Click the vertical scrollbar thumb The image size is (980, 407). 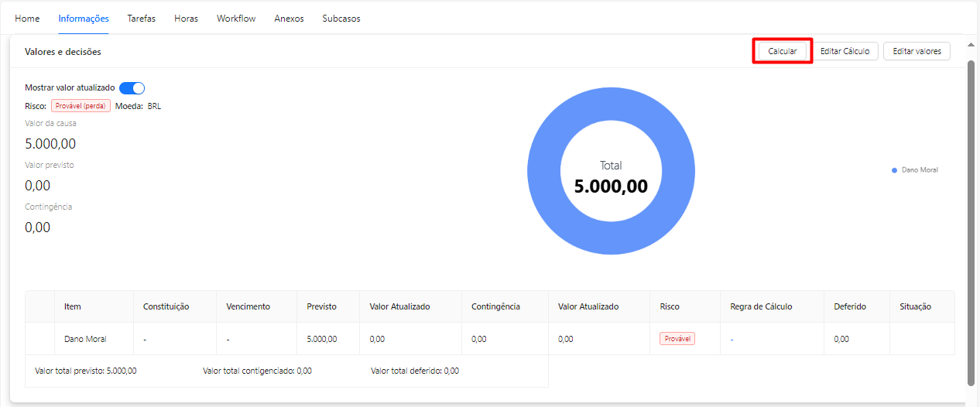tap(971, 223)
